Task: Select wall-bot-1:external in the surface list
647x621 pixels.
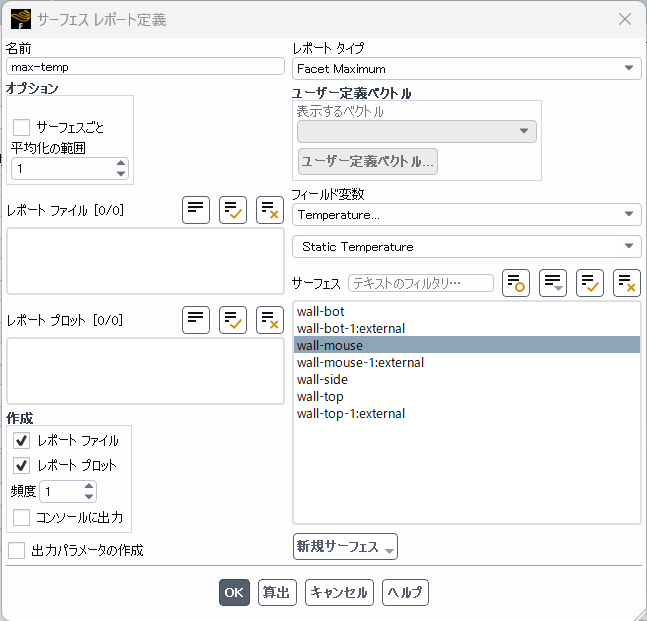Action: pos(350,328)
